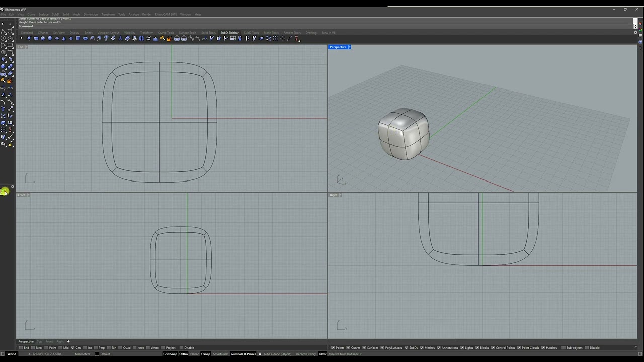Toggle Ortho mode in the status bar
The width and height of the screenshot is (644, 362).
coord(183,354)
